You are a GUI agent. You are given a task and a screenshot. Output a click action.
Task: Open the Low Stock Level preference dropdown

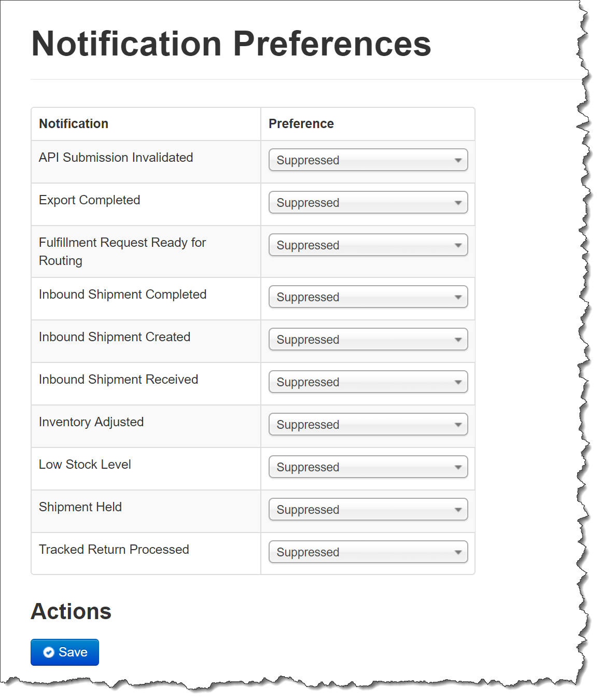tap(368, 467)
